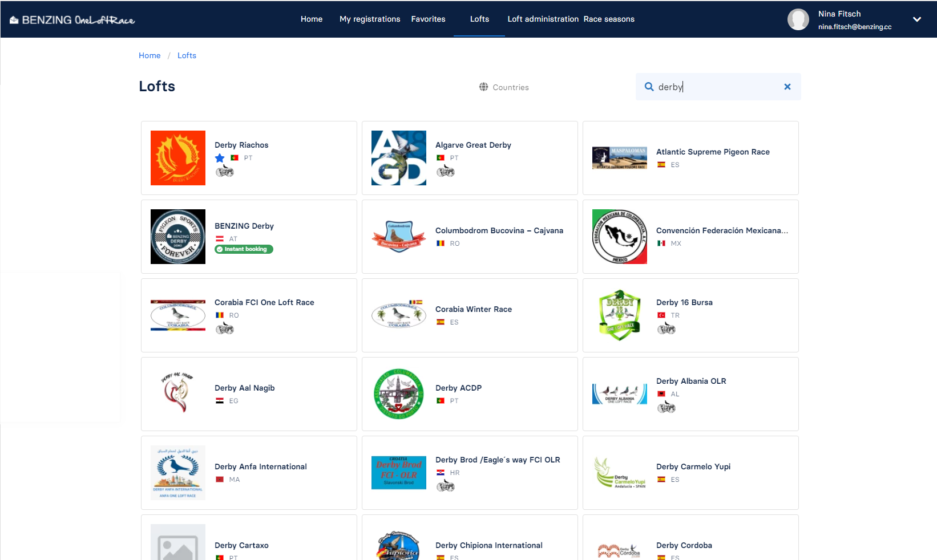Clear the derby search text with X
The width and height of the screenshot is (937, 560).
click(787, 87)
